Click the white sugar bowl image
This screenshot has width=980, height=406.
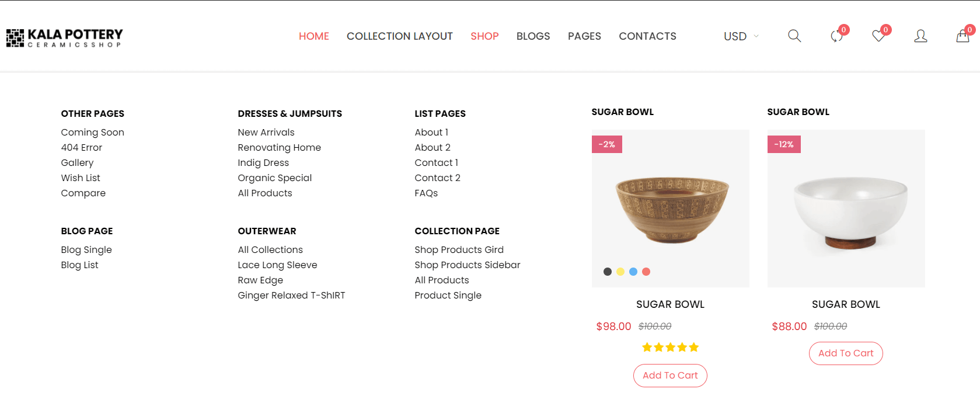(x=846, y=209)
